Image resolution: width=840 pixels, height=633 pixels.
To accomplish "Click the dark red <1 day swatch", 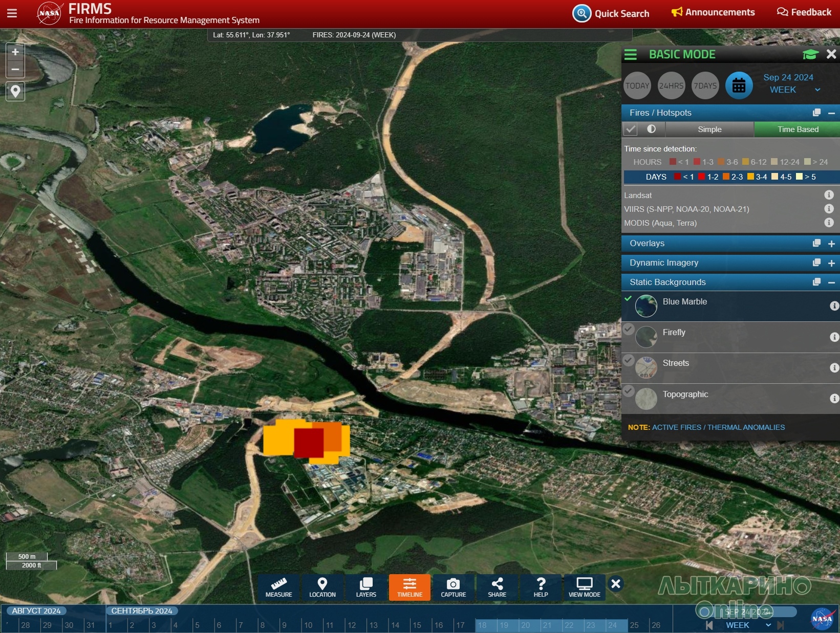I will coord(677,177).
